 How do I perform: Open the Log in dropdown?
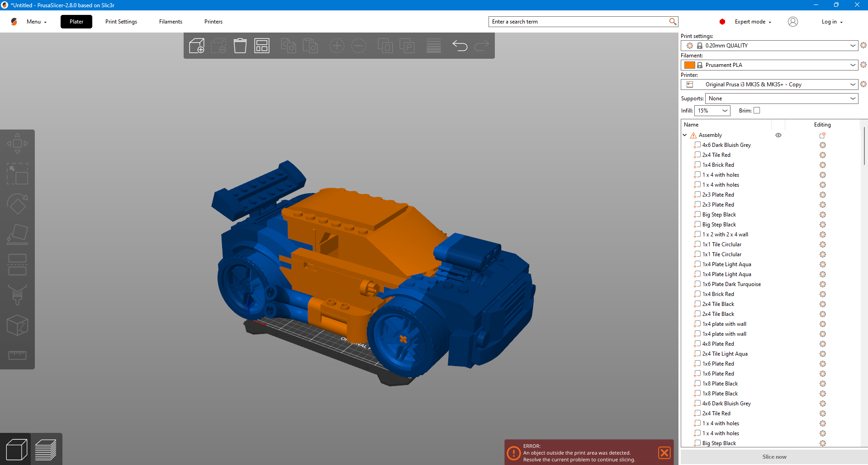[x=832, y=22]
